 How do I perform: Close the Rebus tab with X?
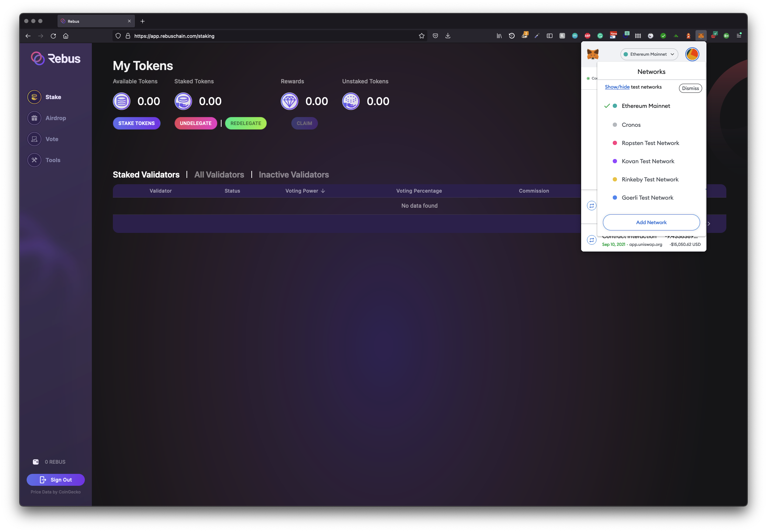129,21
